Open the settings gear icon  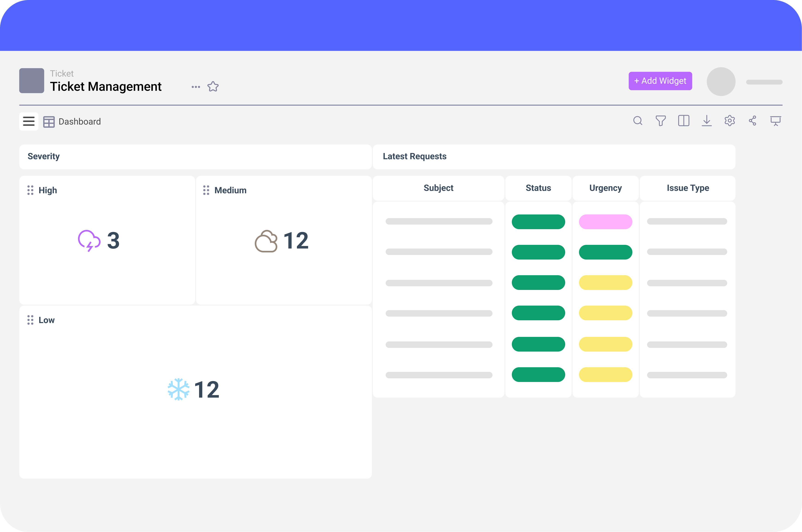[730, 121]
